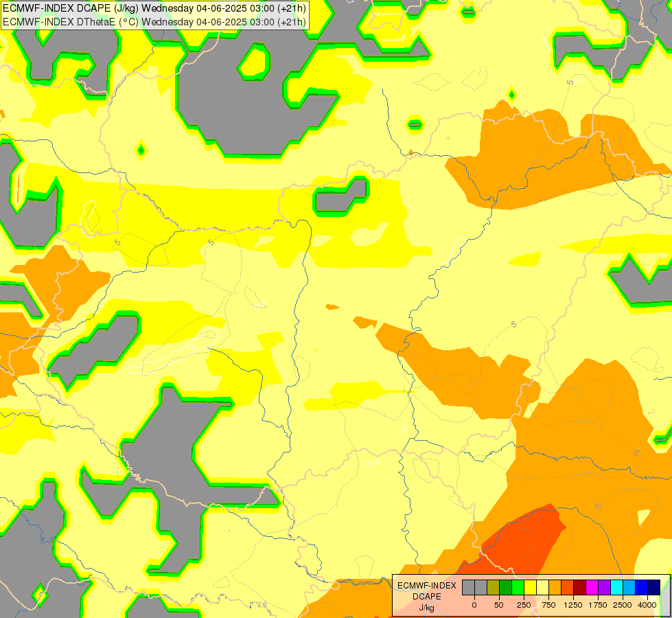Click the medium blue legend swatch
The height and width of the screenshot is (618, 672).
point(642,587)
